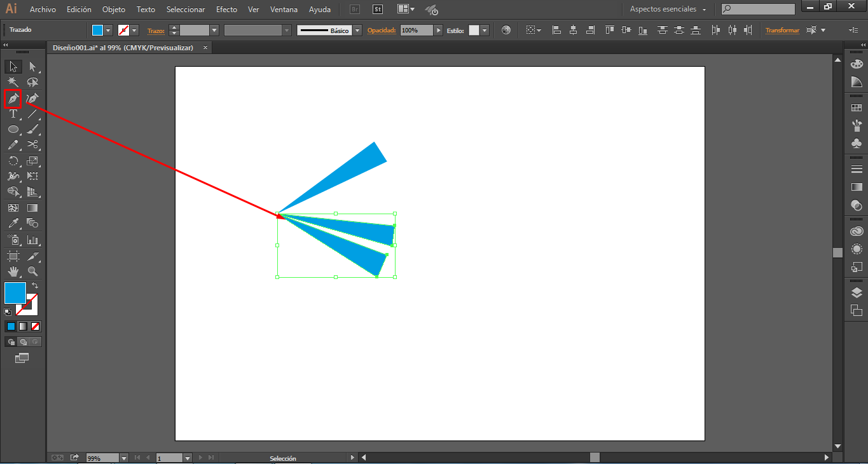
Task: Open the Layers panel icon
Action: 857,292
